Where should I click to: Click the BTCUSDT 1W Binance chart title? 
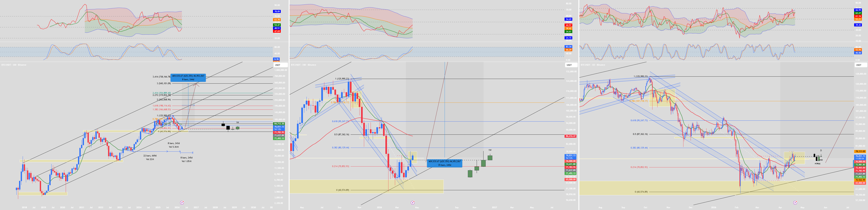click(303, 65)
